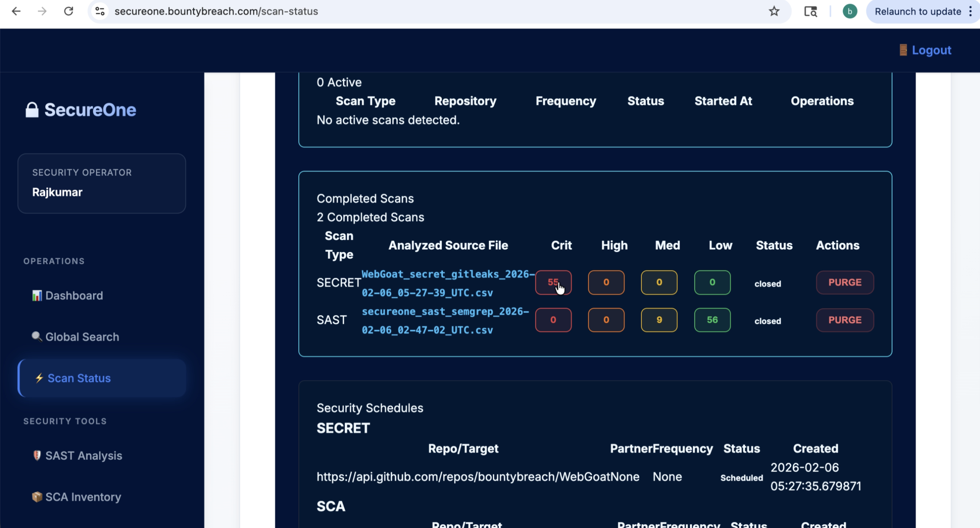Purge the SAST semgrep scan
Viewport: 980px width, 528px height.
click(x=845, y=320)
